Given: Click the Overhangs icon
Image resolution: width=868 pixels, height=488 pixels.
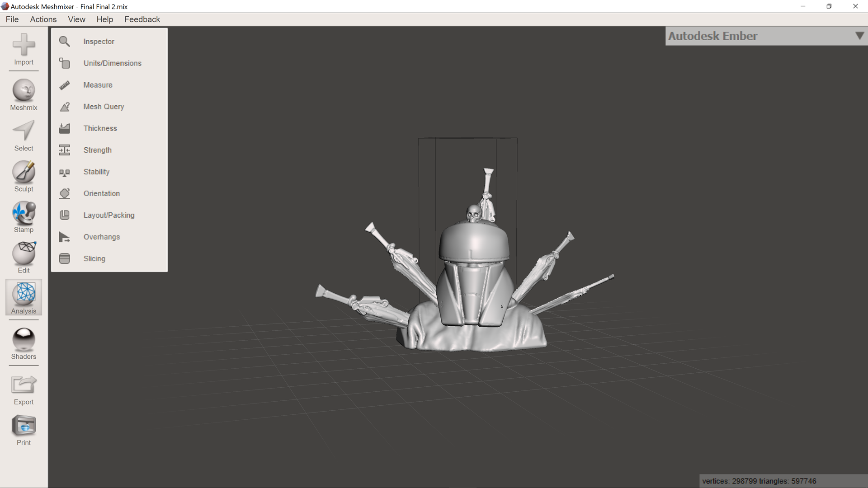Looking at the screenshot, I should (65, 237).
